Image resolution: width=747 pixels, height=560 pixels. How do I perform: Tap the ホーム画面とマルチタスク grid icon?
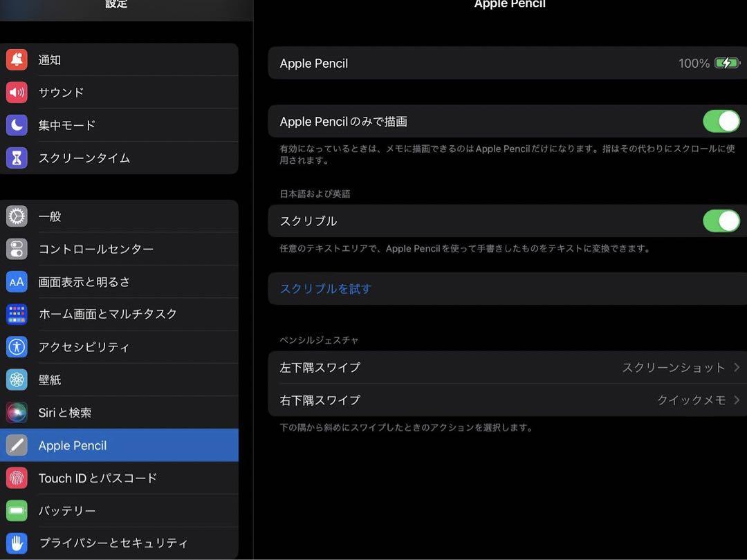tap(17, 315)
